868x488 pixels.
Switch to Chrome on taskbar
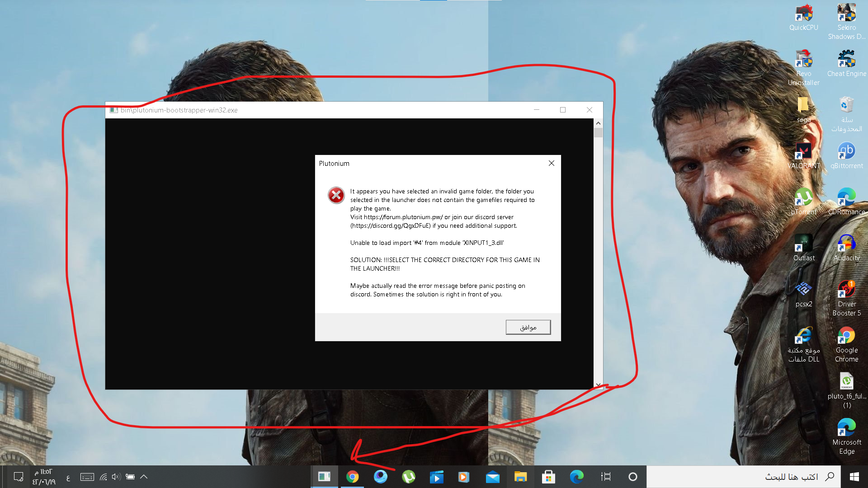tap(352, 477)
